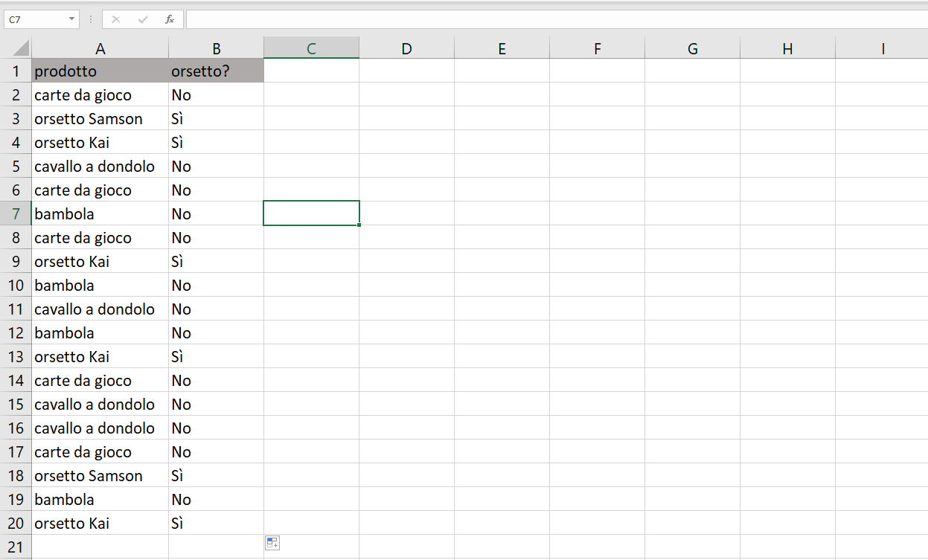Screen dimensions: 928x560
Task: Select cell A17 'carte da gioco'
Action: [100, 451]
